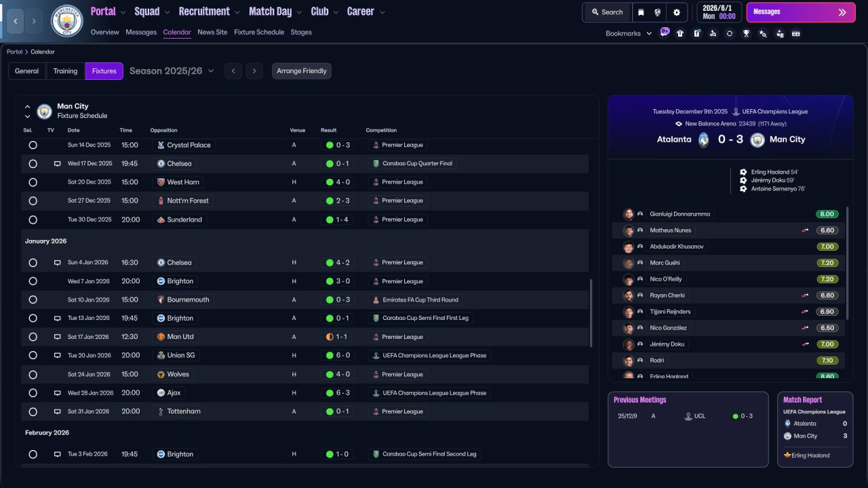This screenshot has height=488, width=868.
Task: Go forward with the right arrow navigation button
Action: 34,21
